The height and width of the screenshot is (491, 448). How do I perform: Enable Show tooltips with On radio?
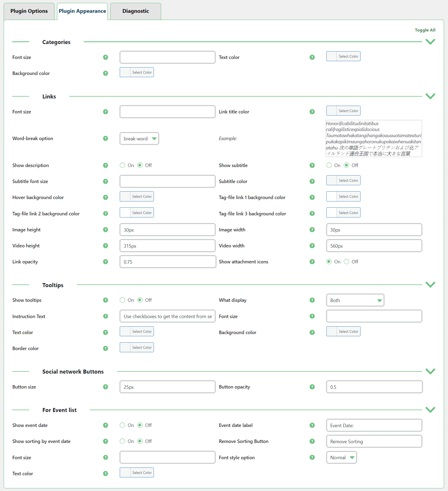click(122, 300)
